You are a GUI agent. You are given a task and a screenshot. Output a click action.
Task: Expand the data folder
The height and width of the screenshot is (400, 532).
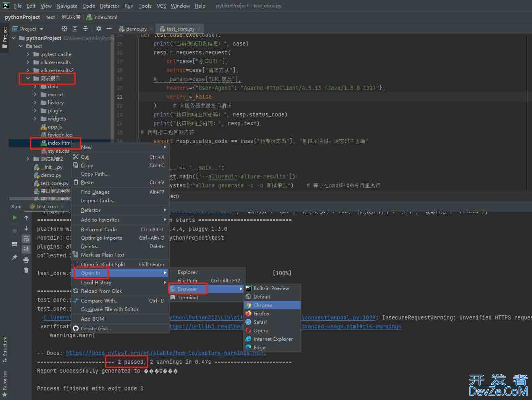35,87
